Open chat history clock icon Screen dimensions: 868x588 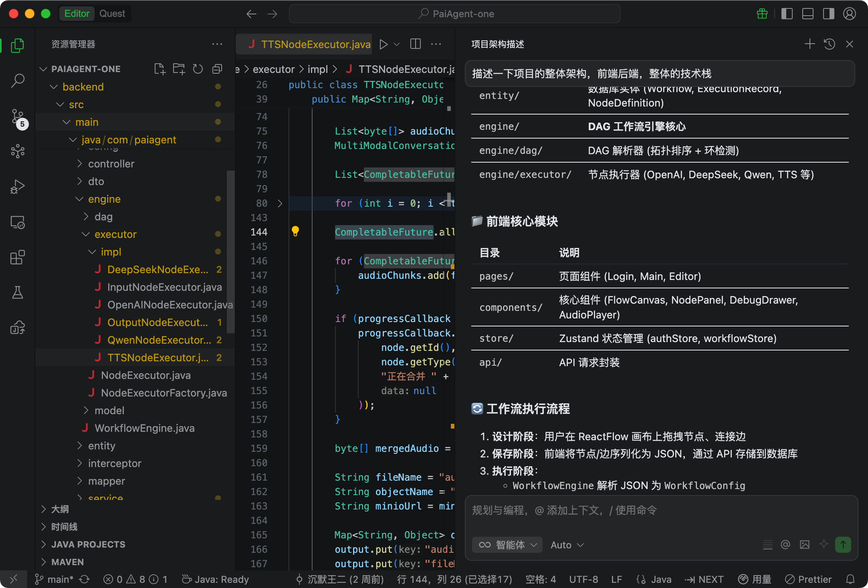(x=829, y=44)
